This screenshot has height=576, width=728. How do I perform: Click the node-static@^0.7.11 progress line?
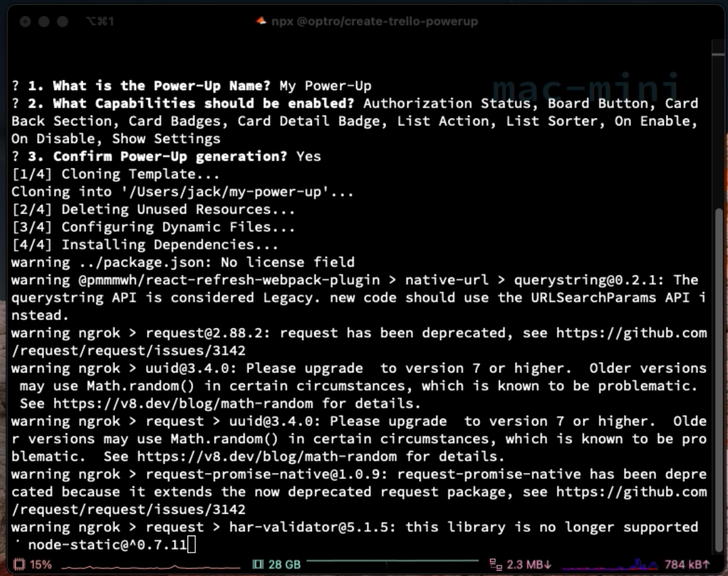point(107,544)
